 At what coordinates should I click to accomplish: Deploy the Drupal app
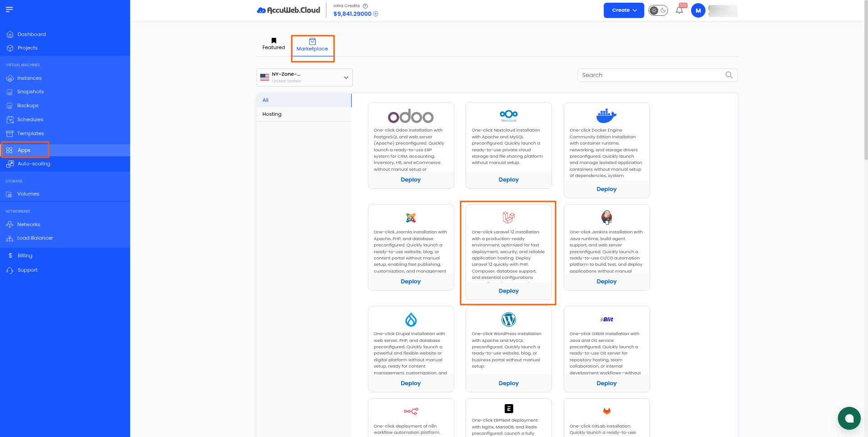(x=411, y=383)
